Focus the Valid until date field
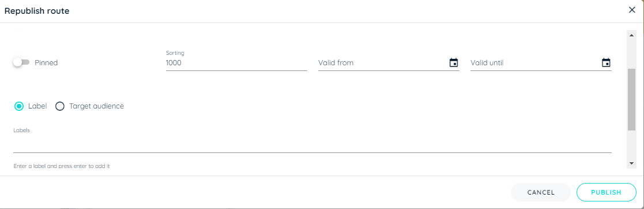This screenshot has width=644, height=209. 535,63
